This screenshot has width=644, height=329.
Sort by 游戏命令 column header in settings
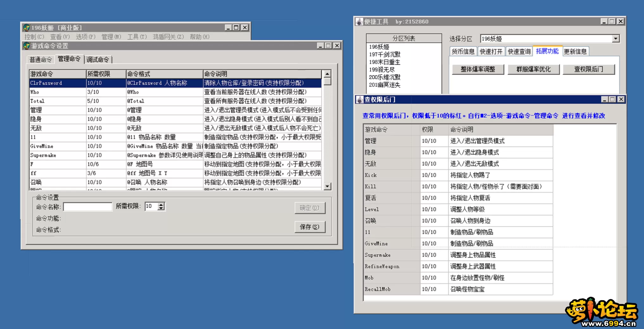point(57,74)
